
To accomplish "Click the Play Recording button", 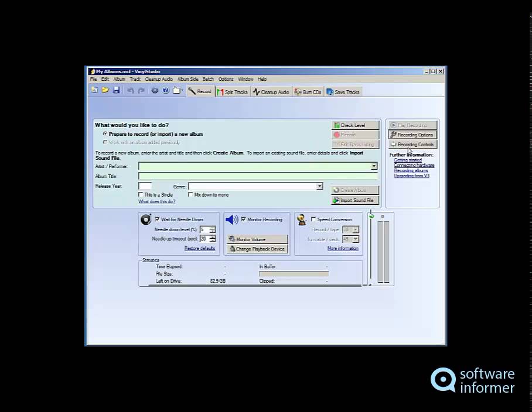I will click(412, 125).
